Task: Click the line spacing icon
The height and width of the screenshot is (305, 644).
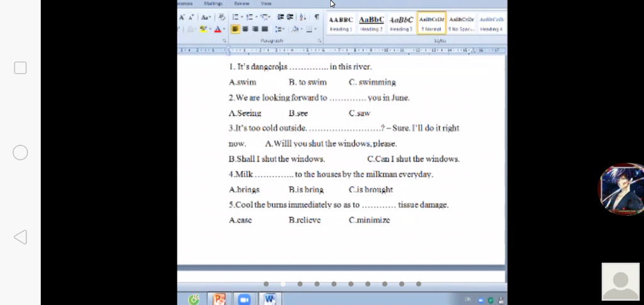Action: coord(278,29)
